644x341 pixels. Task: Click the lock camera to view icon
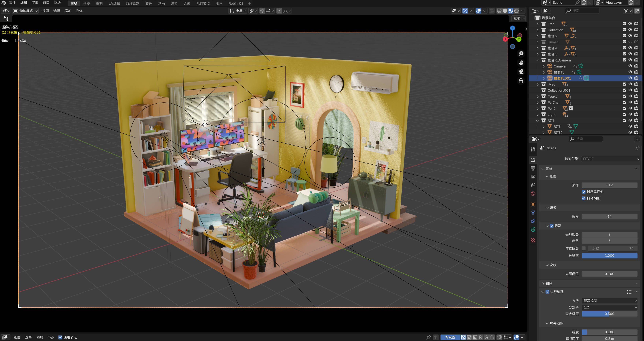click(521, 81)
